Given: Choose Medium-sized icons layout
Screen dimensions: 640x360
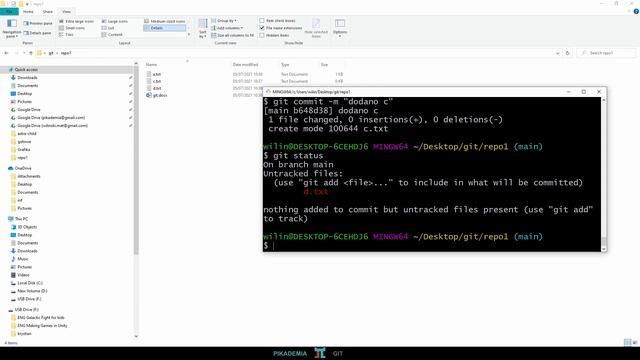Looking at the screenshot, I should (165, 21).
